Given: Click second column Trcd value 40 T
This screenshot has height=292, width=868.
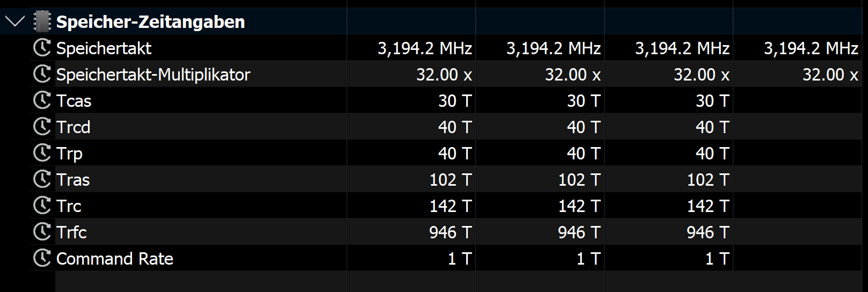Looking at the screenshot, I should (x=584, y=127).
